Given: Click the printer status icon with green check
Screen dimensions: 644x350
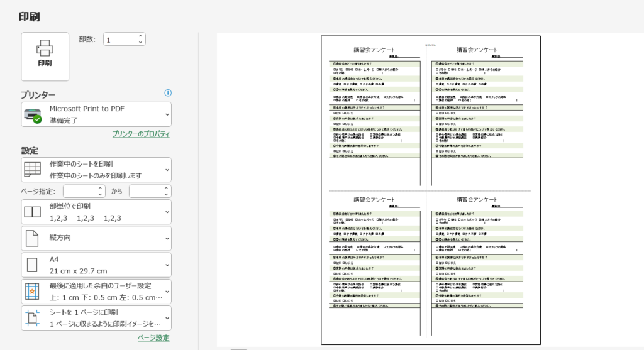Looking at the screenshot, I should (x=33, y=115).
